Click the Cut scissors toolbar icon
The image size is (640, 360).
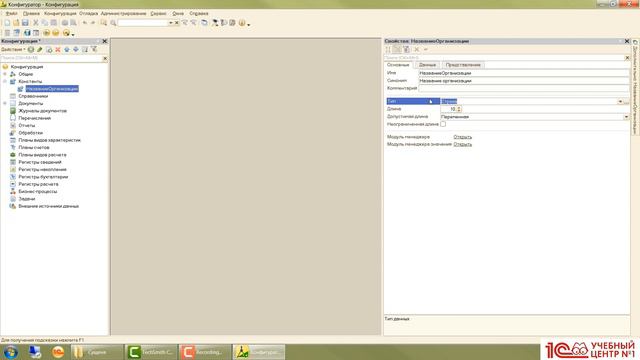36,23
